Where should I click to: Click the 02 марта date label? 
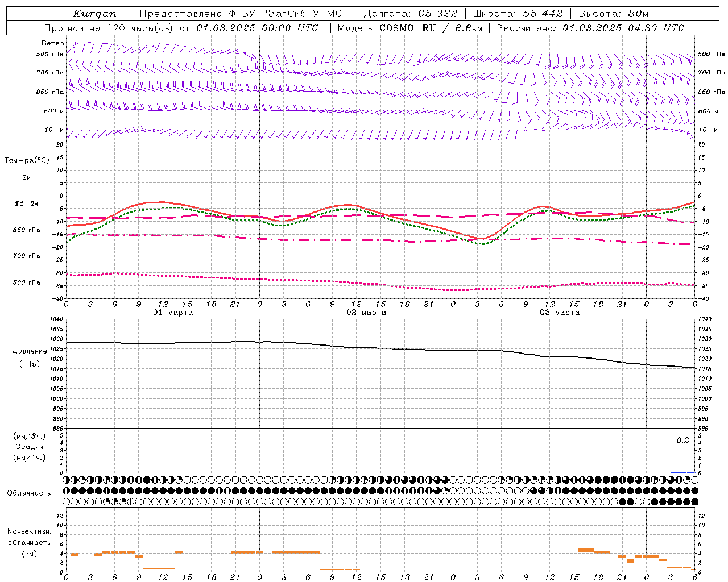366,313
